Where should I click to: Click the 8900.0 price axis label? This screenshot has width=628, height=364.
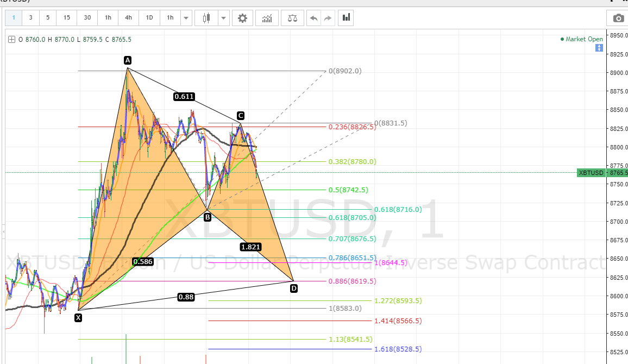(619, 73)
